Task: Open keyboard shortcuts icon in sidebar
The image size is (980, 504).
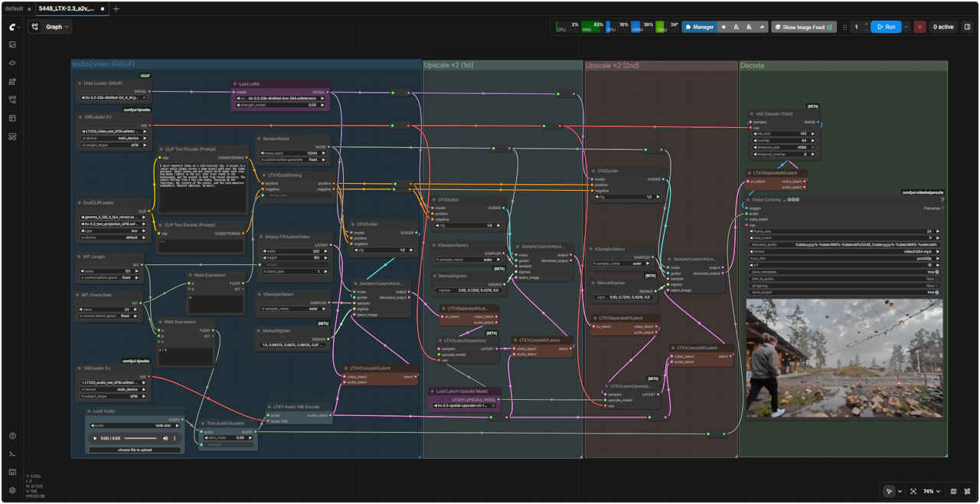Action: [x=12, y=472]
